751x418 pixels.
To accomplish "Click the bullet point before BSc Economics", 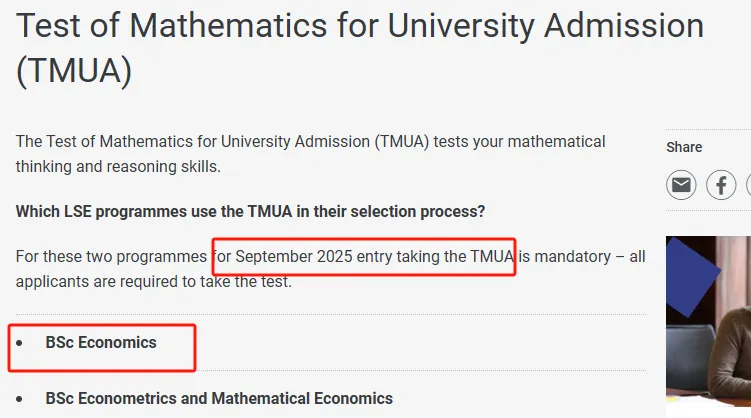I will (19, 343).
